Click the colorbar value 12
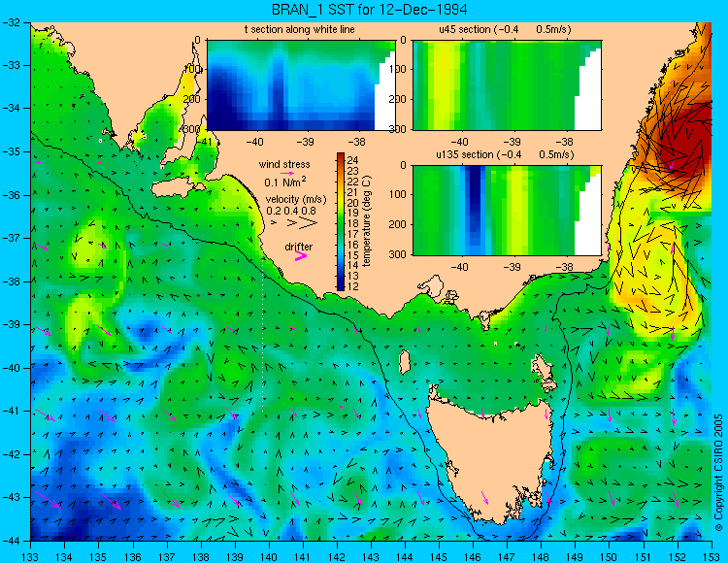This screenshot has width=728, height=563. (353, 286)
